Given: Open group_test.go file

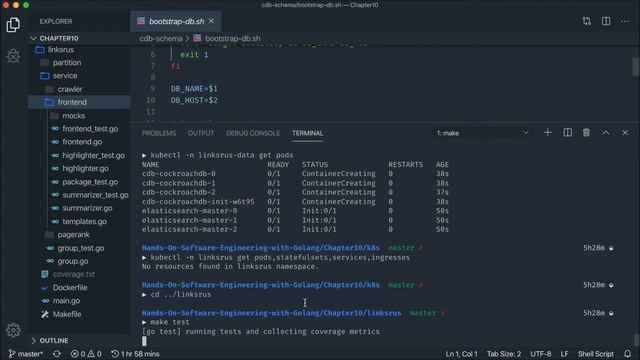Looking at the screenshot, I should 81,248.
